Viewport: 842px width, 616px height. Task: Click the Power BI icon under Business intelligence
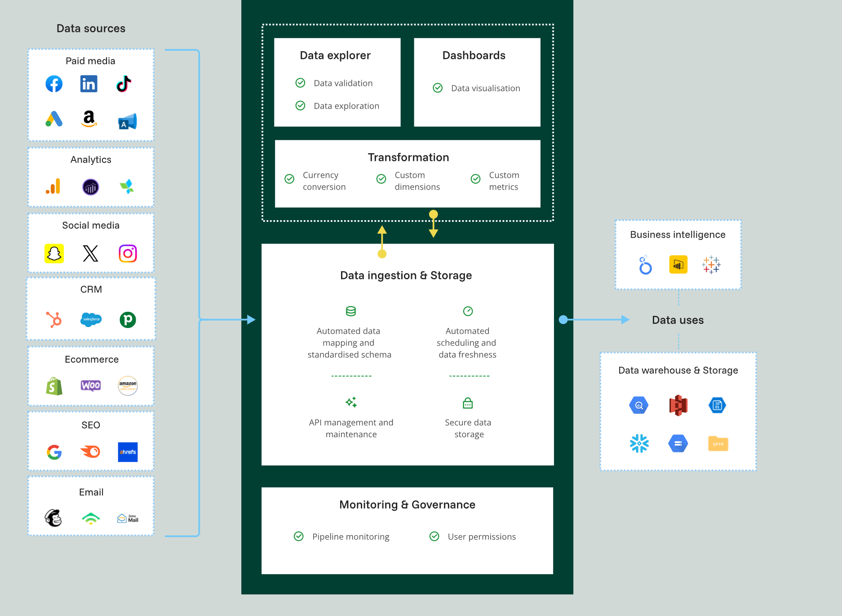point(678,265)
